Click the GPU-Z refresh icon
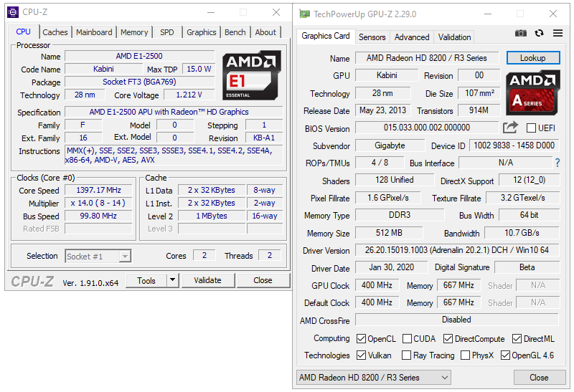Viewport: 574px width, 392px height. coord(540,33)
